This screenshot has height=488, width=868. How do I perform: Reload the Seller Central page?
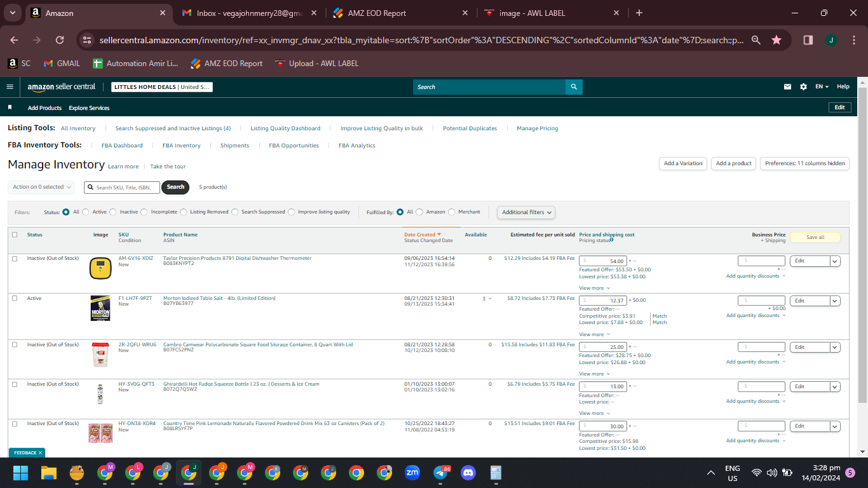pyautogui.click(x=60, y=40)
